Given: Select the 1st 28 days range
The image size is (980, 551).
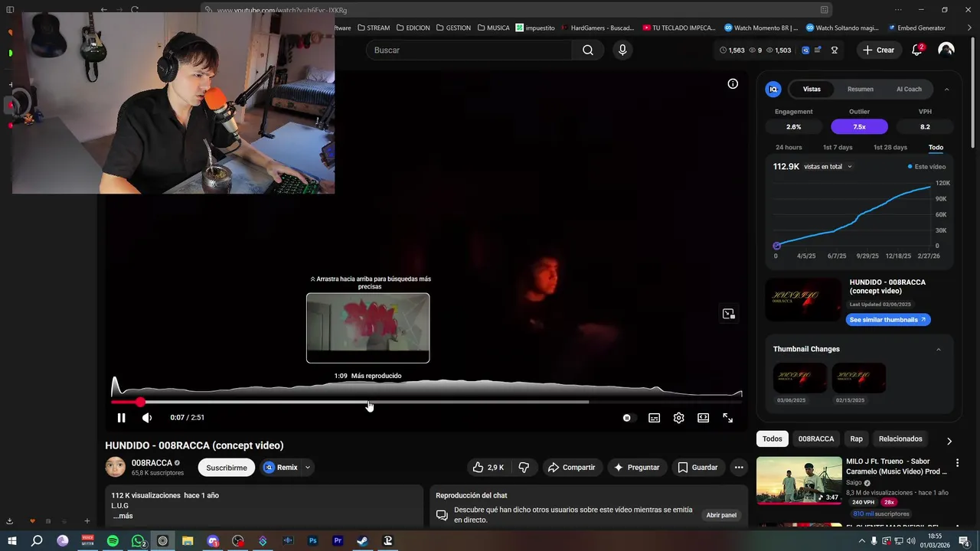Looking at the screenshot, I should tap(890, 147).
